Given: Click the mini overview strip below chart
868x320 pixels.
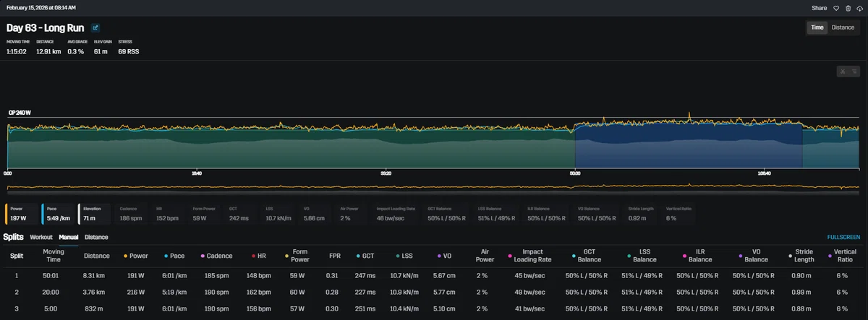Looking at the screenshot, I should coord(434,187).
